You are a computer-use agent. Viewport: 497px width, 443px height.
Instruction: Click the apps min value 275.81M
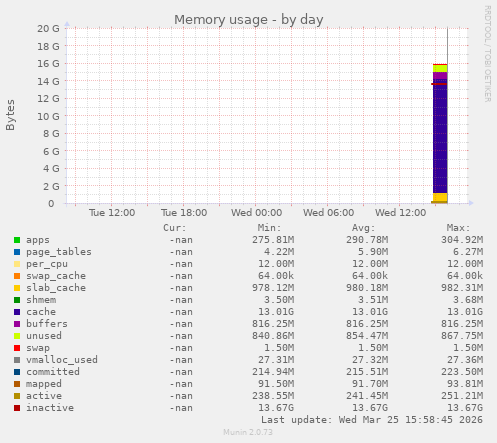(273, 240)
